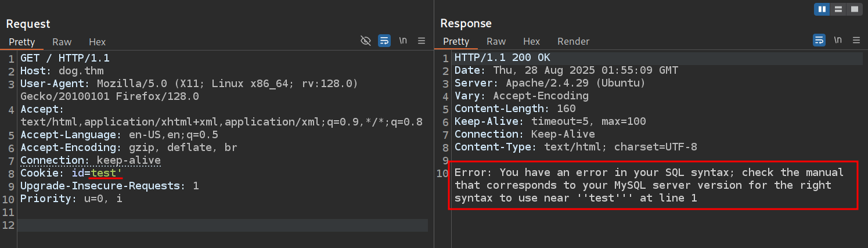
Task: Place cursor in empty request line 12
Action: (221, 225)
